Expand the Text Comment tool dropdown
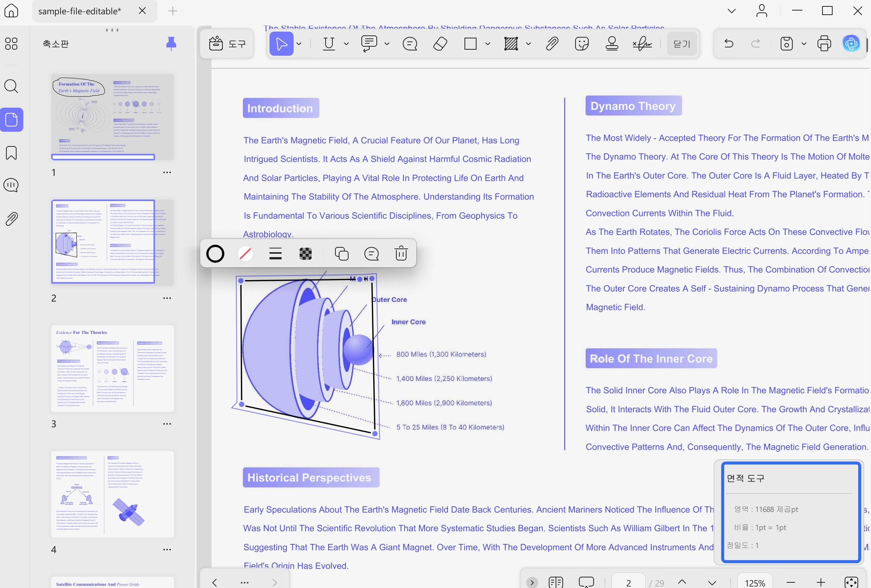Screen dimensions: 871x588 [x=387, y=44]
